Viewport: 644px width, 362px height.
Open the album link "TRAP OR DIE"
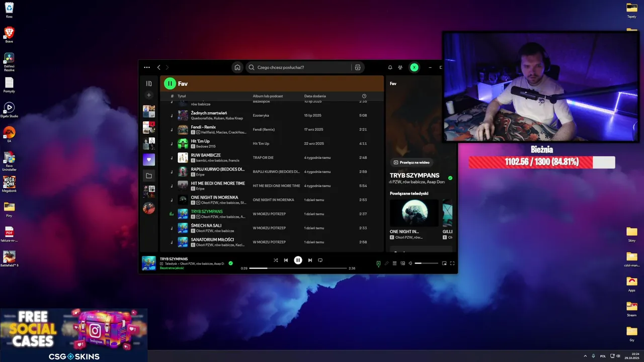coord(263,157)
